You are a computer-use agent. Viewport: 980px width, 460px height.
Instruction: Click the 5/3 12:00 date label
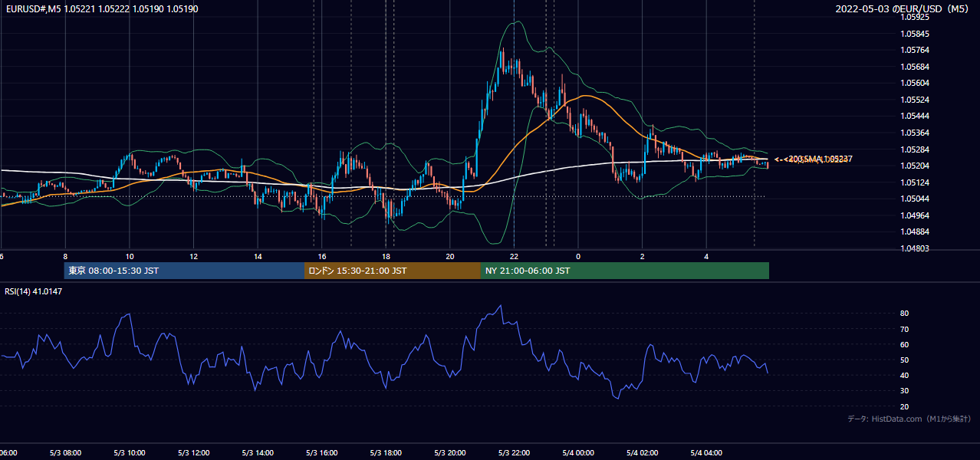point(193,453)
